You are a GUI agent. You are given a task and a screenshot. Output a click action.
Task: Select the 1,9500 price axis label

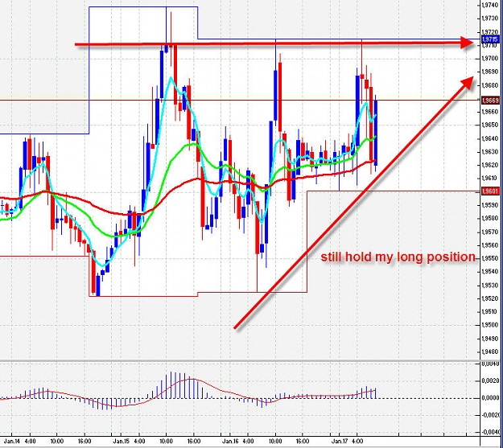[x=491, y=325]
